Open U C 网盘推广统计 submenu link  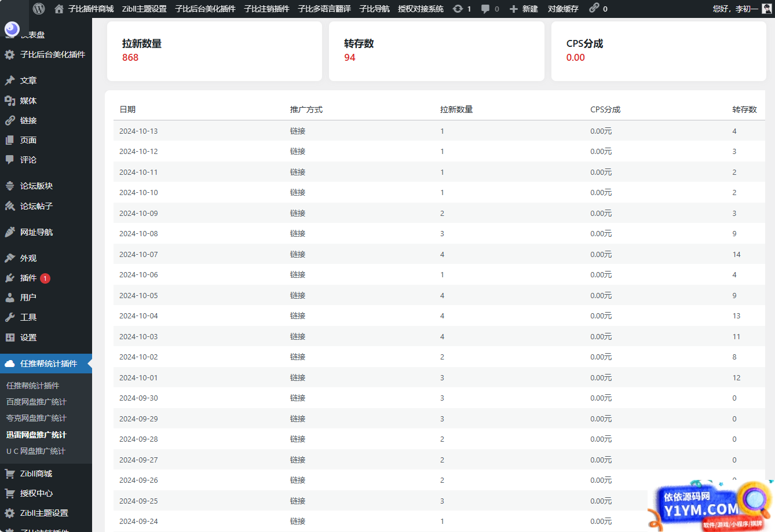[x=36, y=451]
